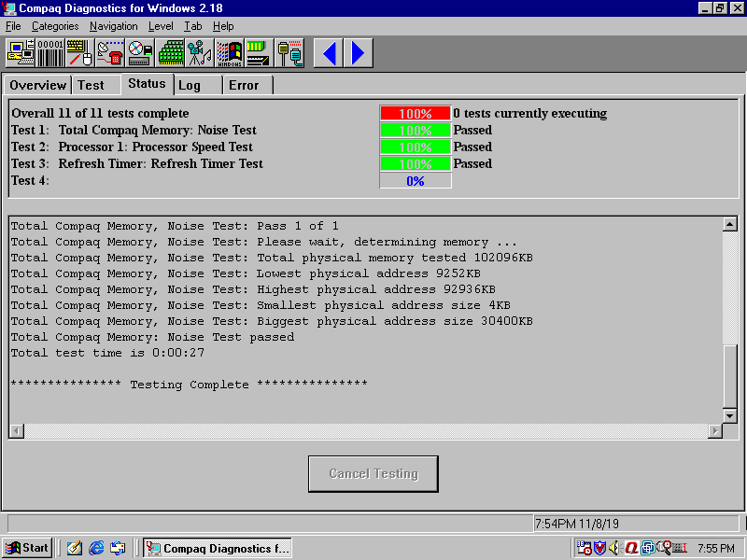Click the red overall 100% progress bar
The width and height of the screenshot is (747, 560).
point(416,113)
